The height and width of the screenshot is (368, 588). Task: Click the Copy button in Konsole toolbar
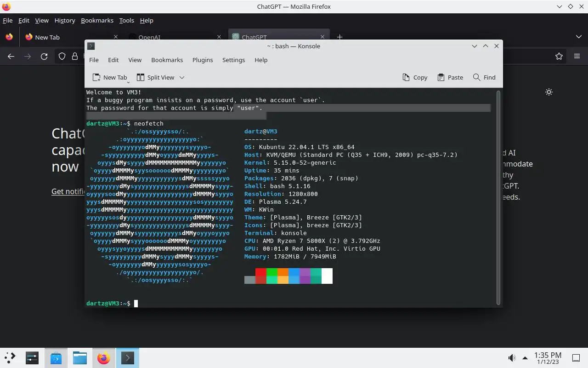[415, 77]
